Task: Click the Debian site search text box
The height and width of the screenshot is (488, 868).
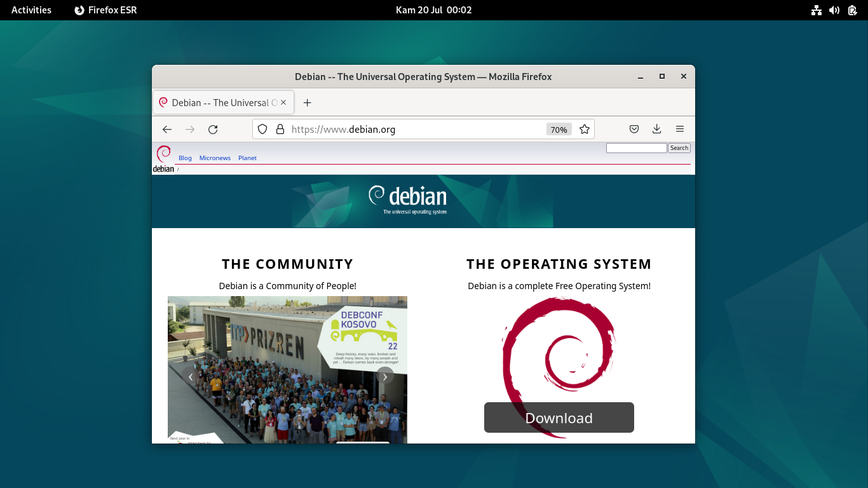Action: click(x=636, y=148)
